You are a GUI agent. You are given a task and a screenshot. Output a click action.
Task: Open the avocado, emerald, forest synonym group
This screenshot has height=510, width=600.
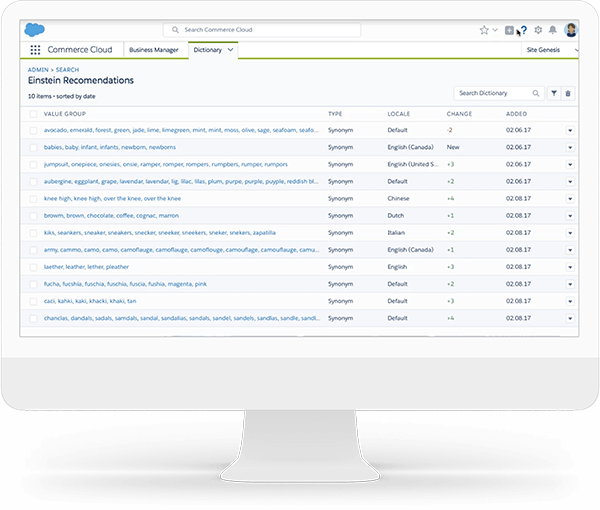tap(181, 130)
